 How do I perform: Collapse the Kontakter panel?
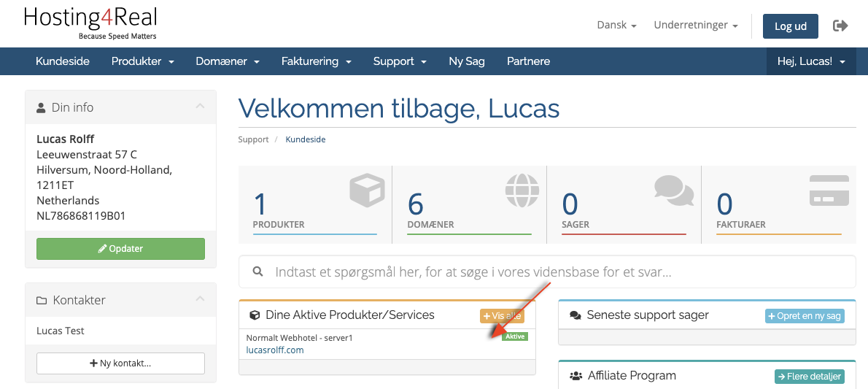(201, 299)
